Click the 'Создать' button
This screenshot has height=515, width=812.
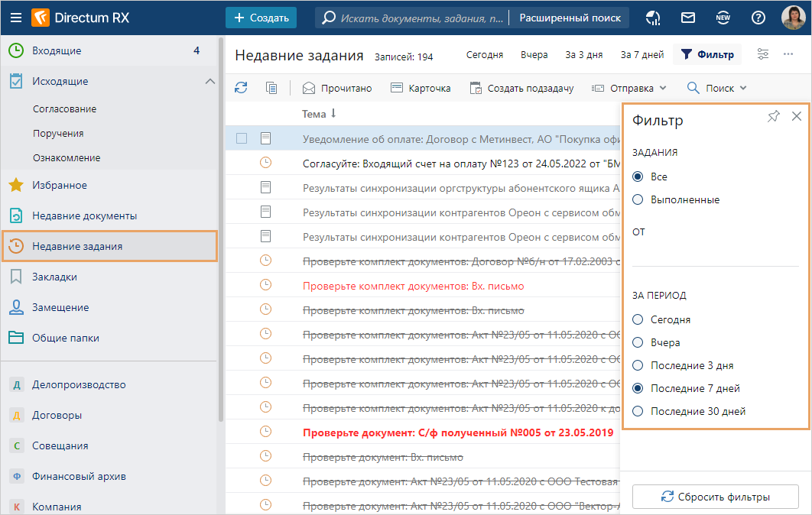point(261,18)
